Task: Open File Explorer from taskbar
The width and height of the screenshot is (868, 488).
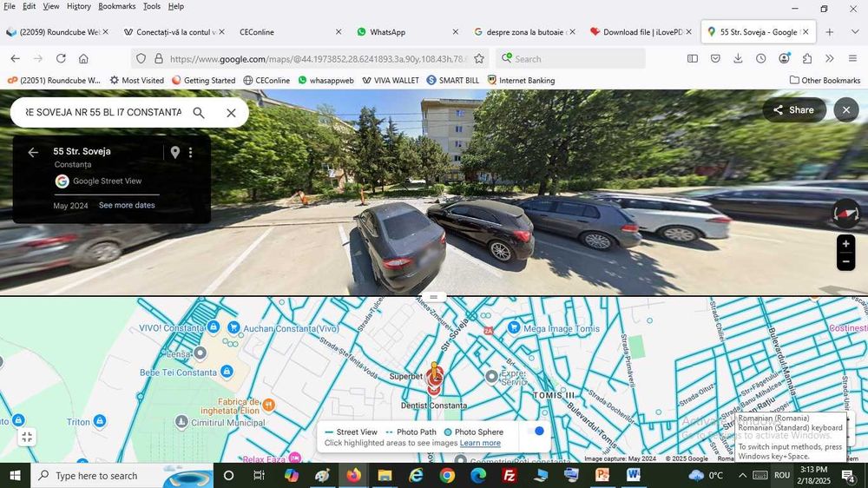Action: click(x=385, y=475)
